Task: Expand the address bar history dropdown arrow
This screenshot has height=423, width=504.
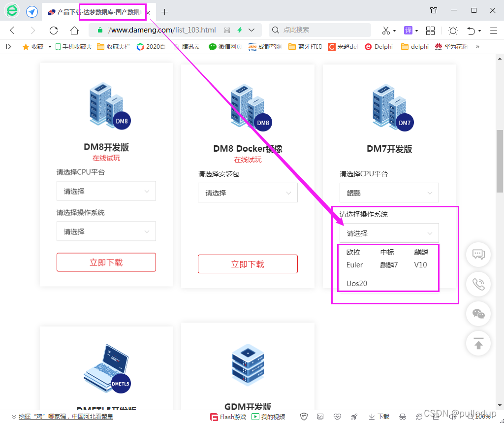Action: [x=252, y=30]
